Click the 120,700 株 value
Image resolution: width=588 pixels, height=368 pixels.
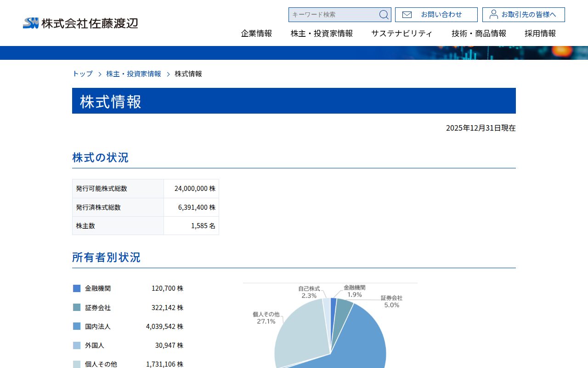tap(167, 288)
